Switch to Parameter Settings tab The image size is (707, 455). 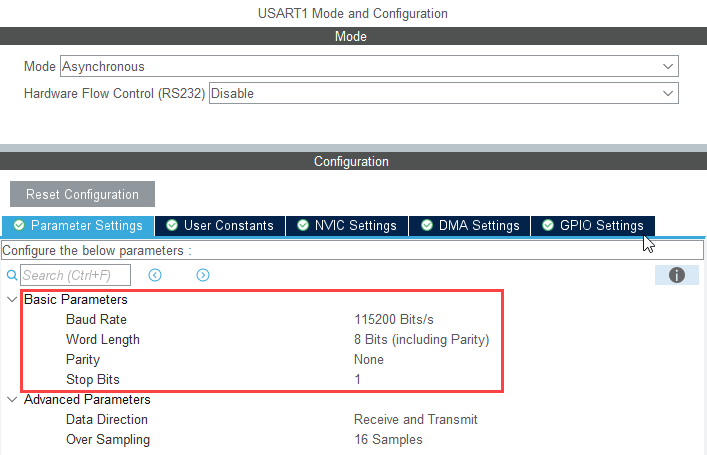(x=79, y=225)
